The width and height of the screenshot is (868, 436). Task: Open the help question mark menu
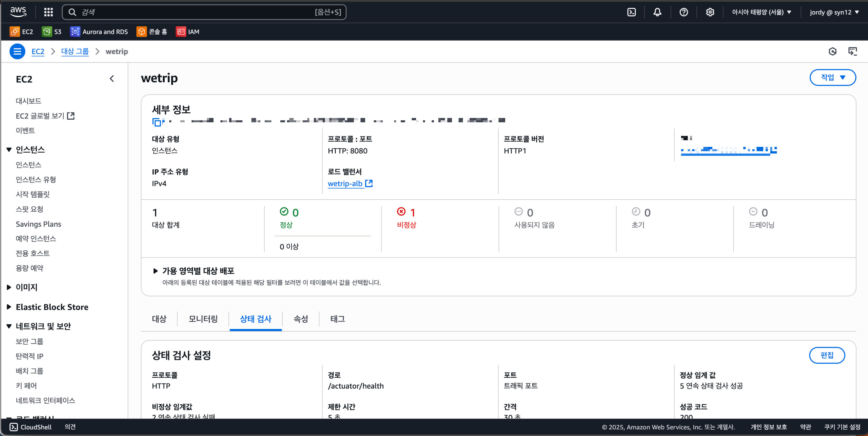[683, 12]
